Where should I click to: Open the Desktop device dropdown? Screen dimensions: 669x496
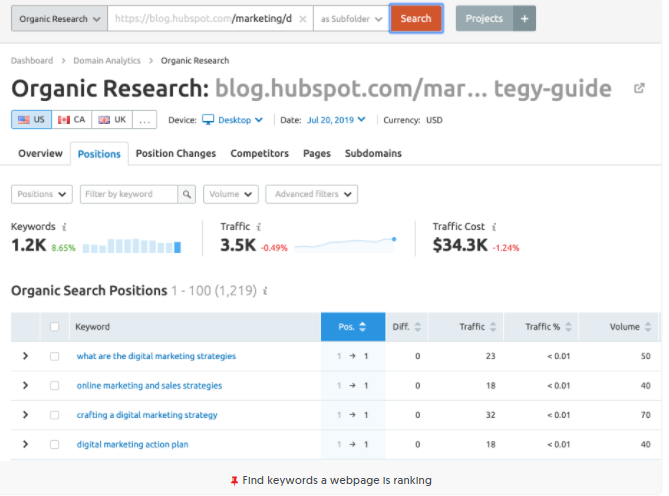[240, 120]
